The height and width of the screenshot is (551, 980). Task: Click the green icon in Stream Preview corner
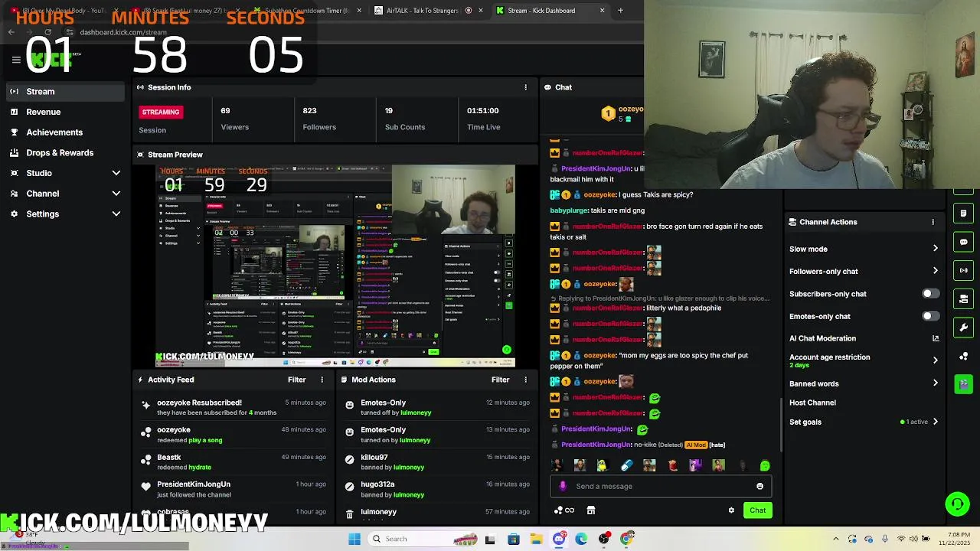click(x=506, y=350)
